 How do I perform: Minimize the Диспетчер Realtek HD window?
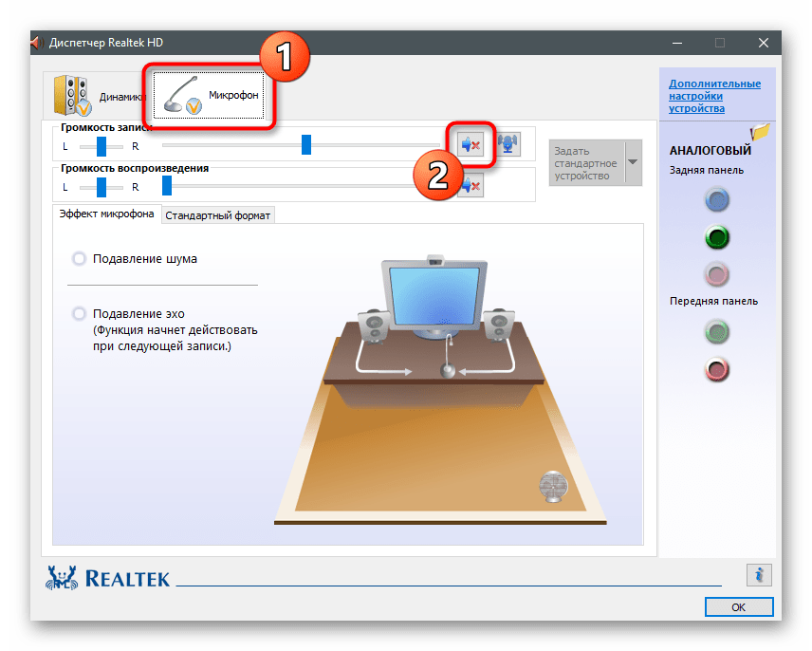click(677, 43)
